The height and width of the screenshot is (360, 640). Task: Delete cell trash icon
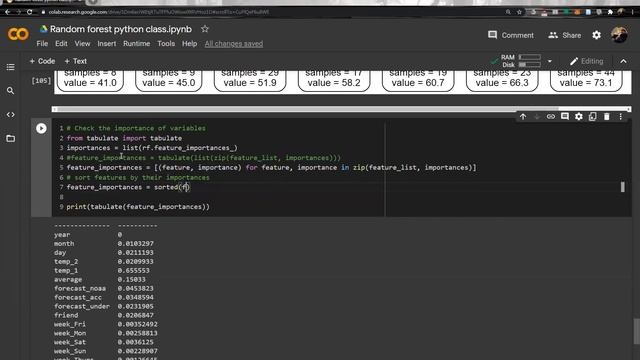pos(607,117)
